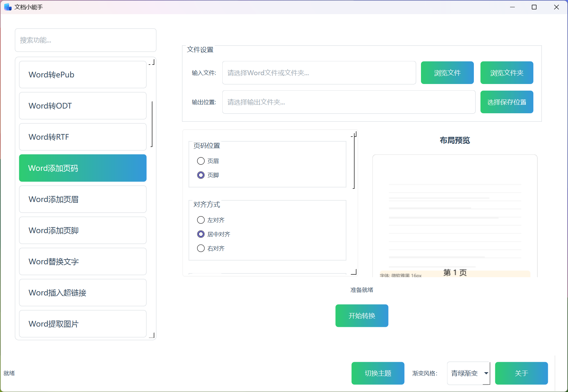Choose 左对齐 alignment
Viewport: 568px width, 392px height.
(x=201, y=220)
